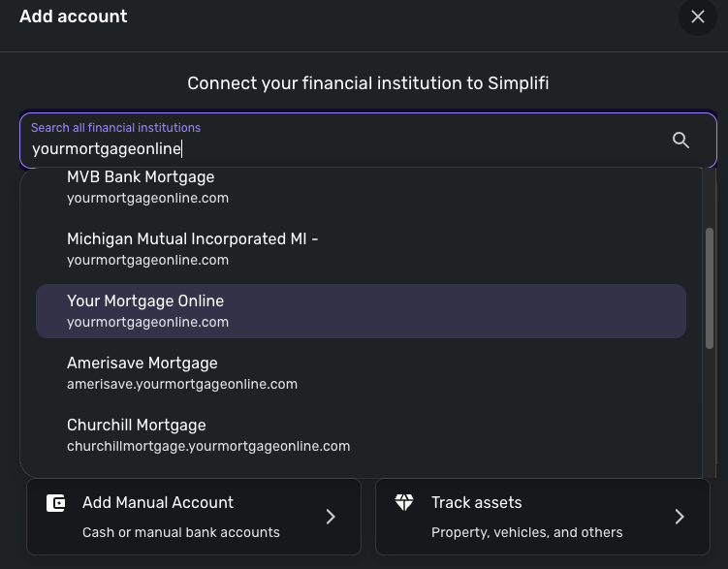Click the amerisave.yourmortgageonline.com URL text
This screenshot has height=569, width=728.
[x=182, y=384]
